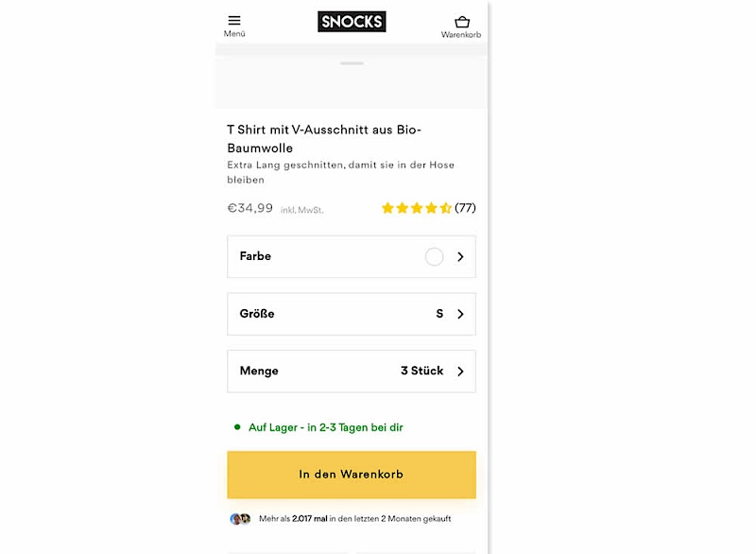The image size is (756, 554).
Task: Click the inkl. MwSt. tax note
Action: point(302,210)
